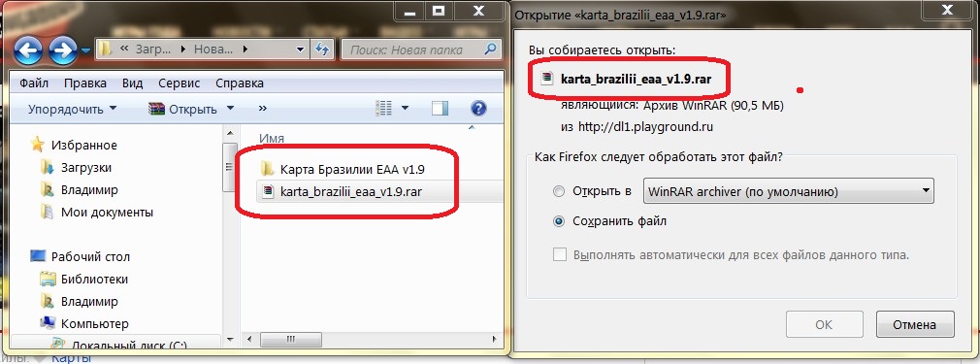Open recent pages dropdown beside Forward button
This screenshot has height=364, width=980.
(85, 50)
